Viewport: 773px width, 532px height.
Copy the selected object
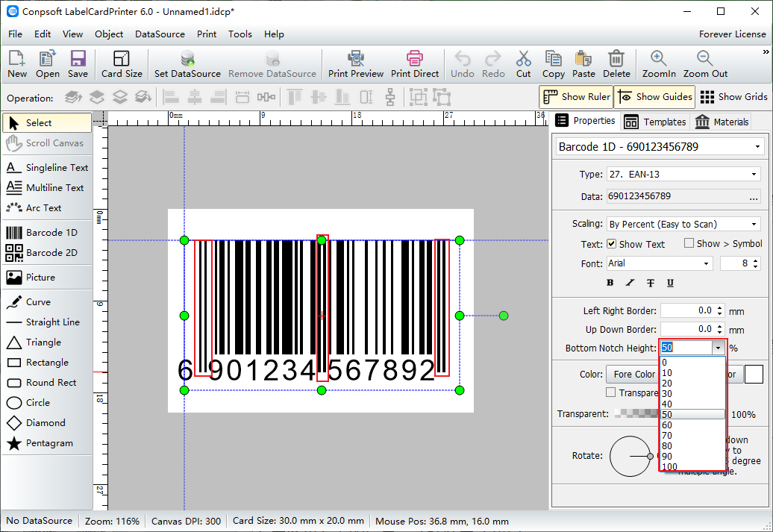[x=553, y=63]
